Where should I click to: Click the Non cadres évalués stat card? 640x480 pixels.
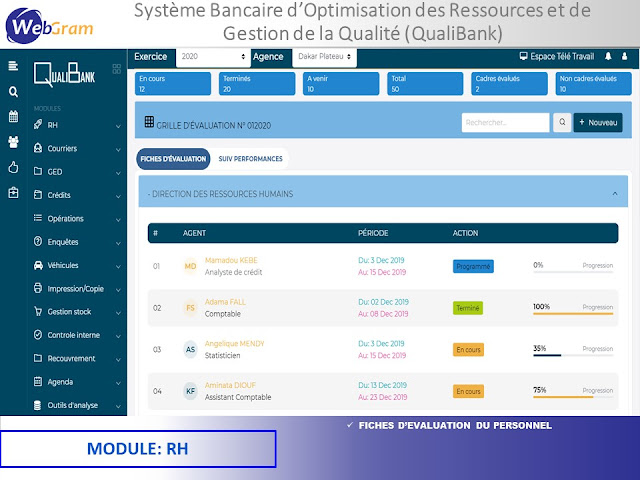click(x=593, y=83)
